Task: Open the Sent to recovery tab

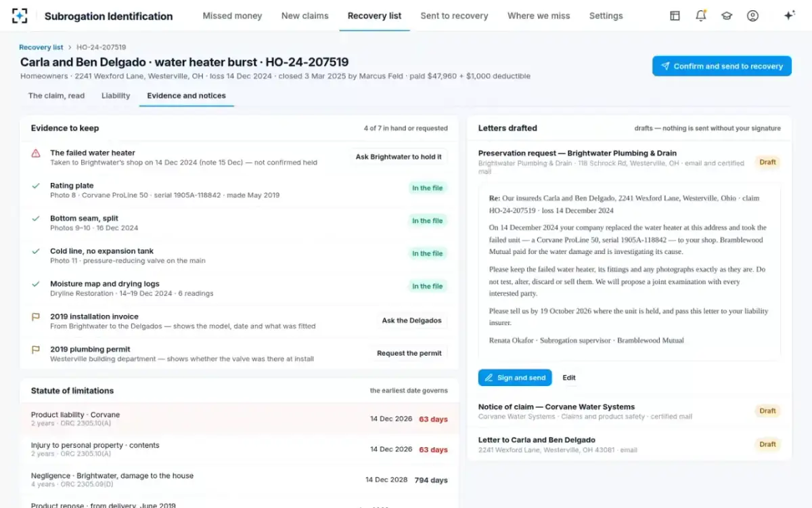Action: (454, 16)
